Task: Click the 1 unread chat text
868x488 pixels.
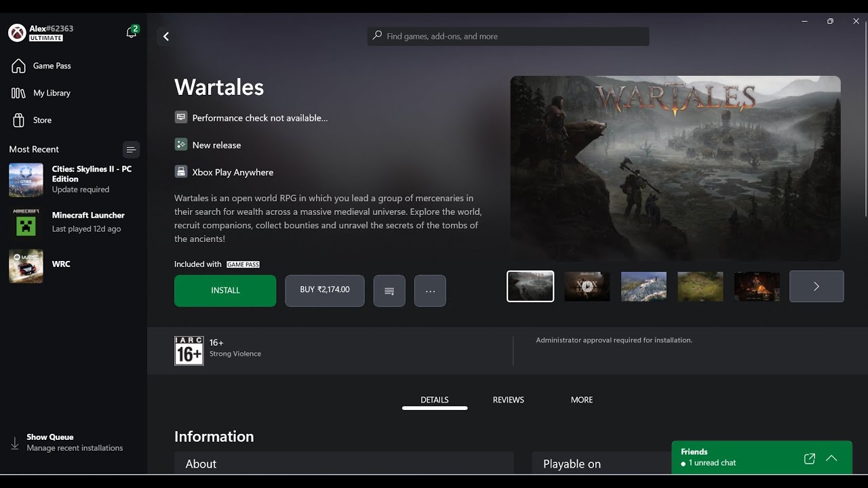Action: click(712, 463)
